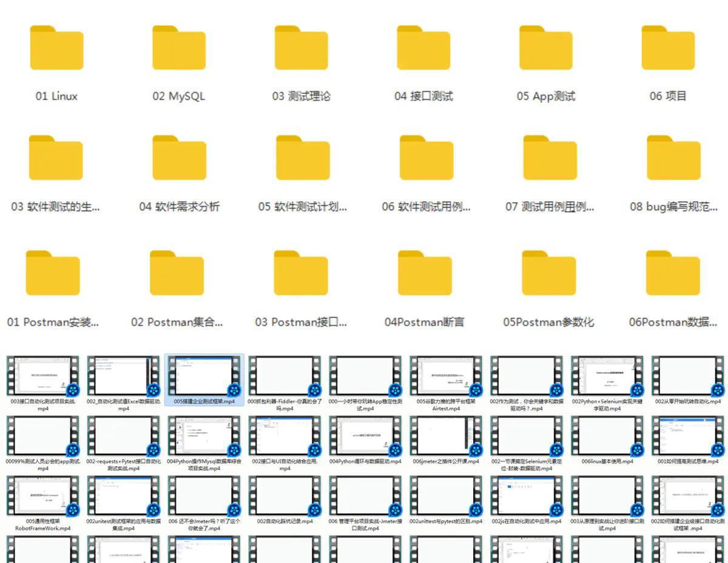Click the 03 Postman接口... folder icon

301,273
